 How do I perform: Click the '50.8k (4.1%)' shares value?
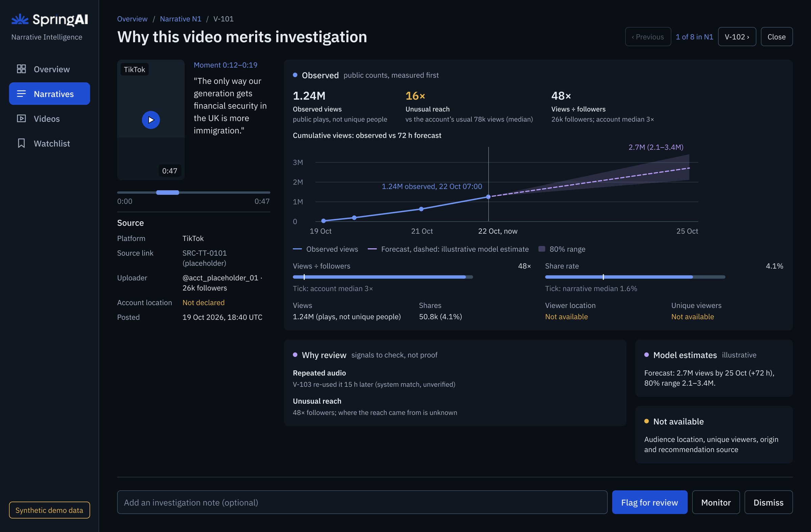440,316
